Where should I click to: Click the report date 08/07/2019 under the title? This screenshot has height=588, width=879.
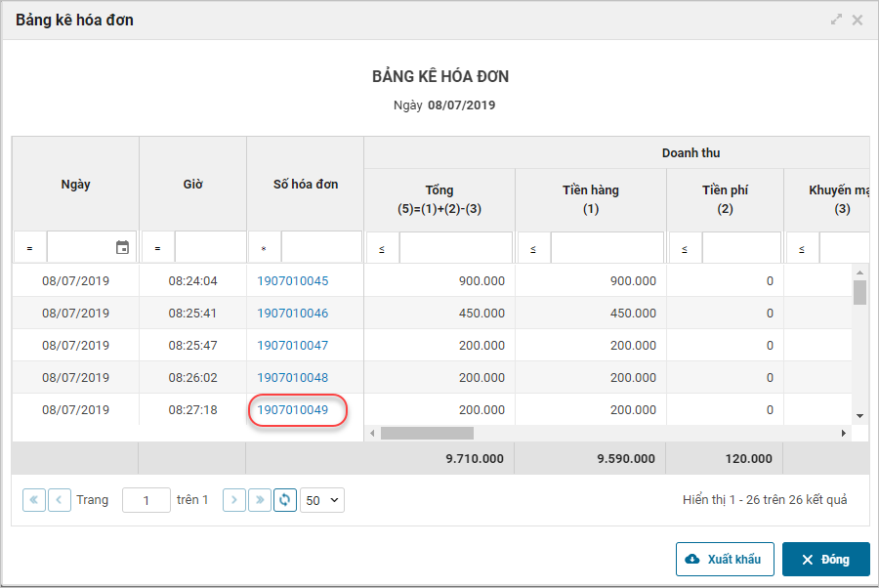[461, 105]
